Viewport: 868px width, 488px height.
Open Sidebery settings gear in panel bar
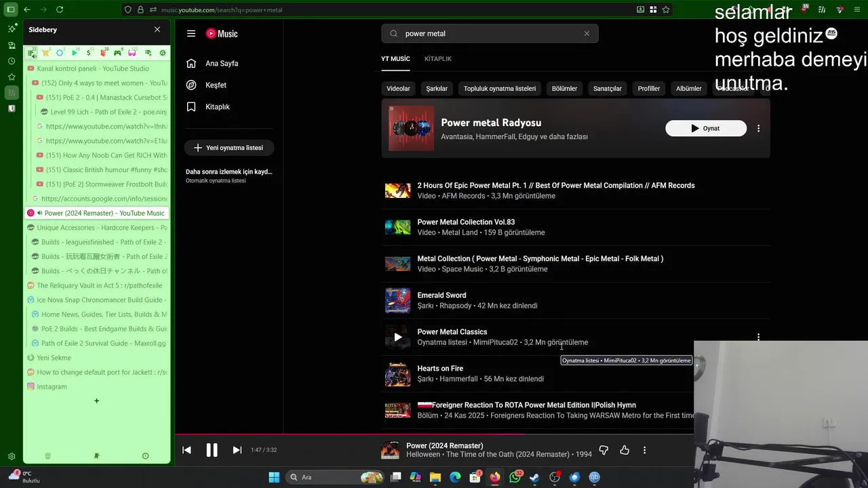pos(163,53)
